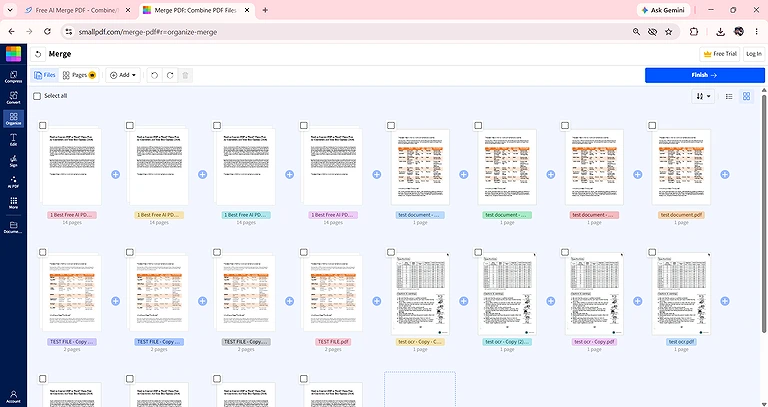Open the tab search dropdown arrow

(x=10, y=10)
